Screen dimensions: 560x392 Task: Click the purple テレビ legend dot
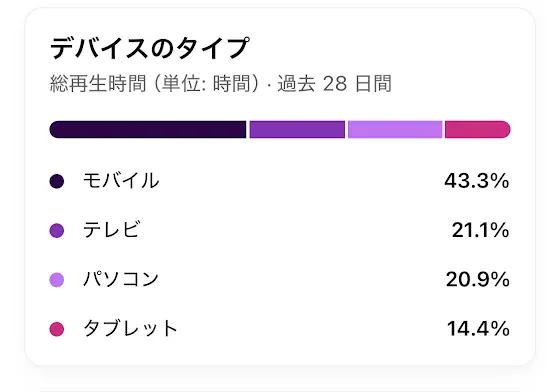pyautogui.click(x=57, y=230)
